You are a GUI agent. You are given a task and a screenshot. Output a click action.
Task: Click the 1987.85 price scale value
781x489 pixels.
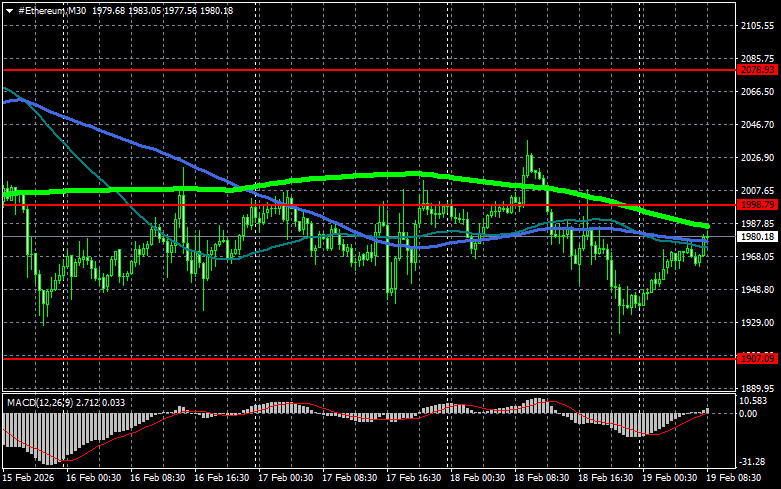tap(758, 224)
